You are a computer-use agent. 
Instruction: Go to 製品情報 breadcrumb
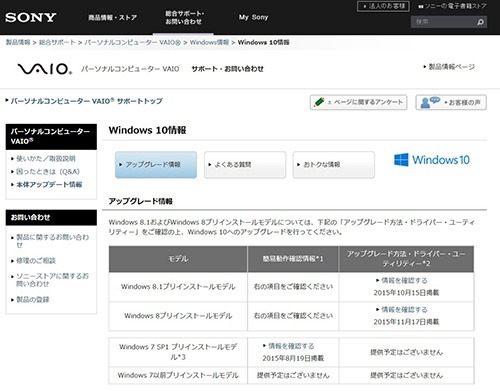point(18,42)
